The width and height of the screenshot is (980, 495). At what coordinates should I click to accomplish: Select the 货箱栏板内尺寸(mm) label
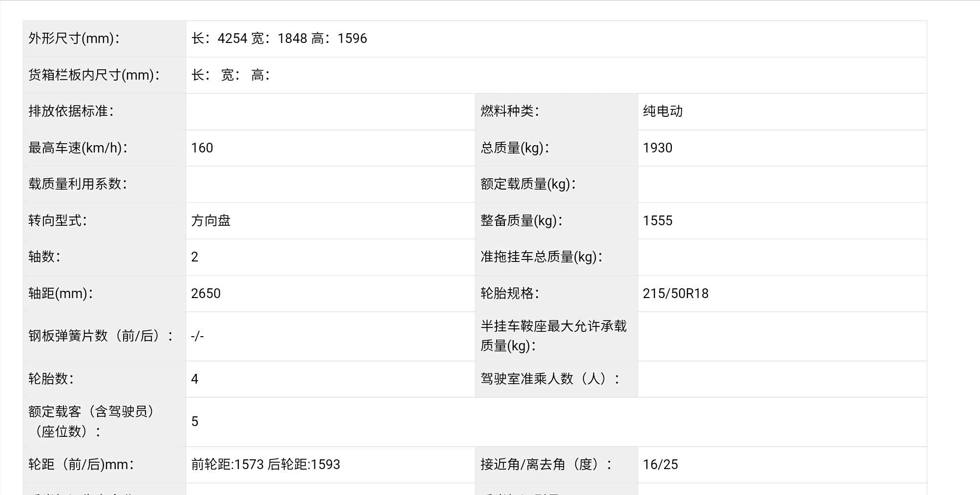[x=94, y=75]
